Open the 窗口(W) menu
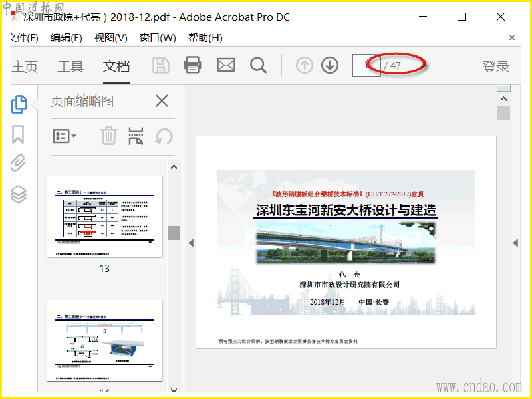Image resolution: width=532 pixels, height=399 pixels. click(x=158, y=37)
